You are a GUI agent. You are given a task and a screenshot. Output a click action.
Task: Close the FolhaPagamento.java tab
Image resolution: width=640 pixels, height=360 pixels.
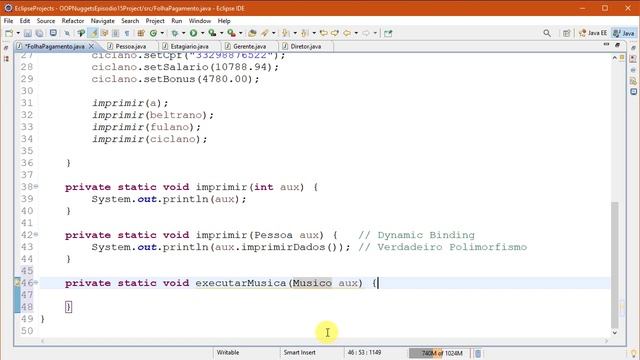[91, 47]
